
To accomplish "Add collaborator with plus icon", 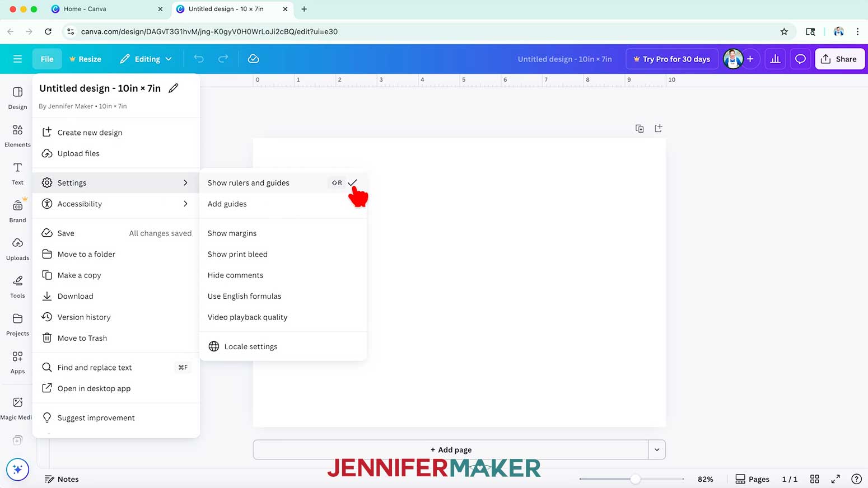I will pos(750,59).
